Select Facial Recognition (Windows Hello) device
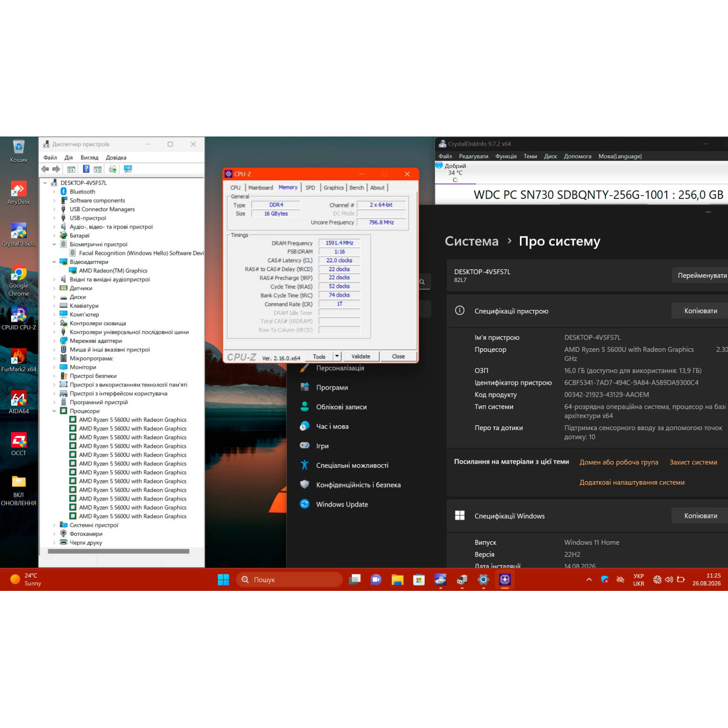This screenshot has height=728, width=728. pyautogui.click(x=141, y=254)
